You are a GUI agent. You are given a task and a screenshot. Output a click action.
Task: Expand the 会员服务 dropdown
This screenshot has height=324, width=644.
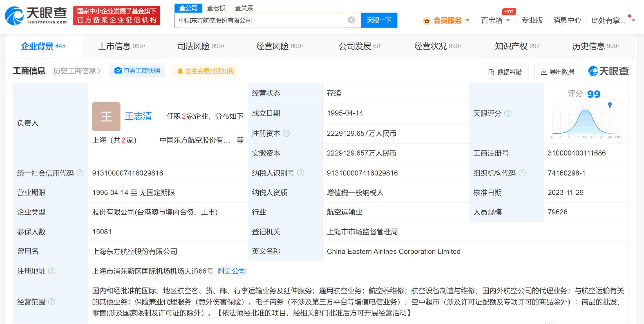point(447,20)
